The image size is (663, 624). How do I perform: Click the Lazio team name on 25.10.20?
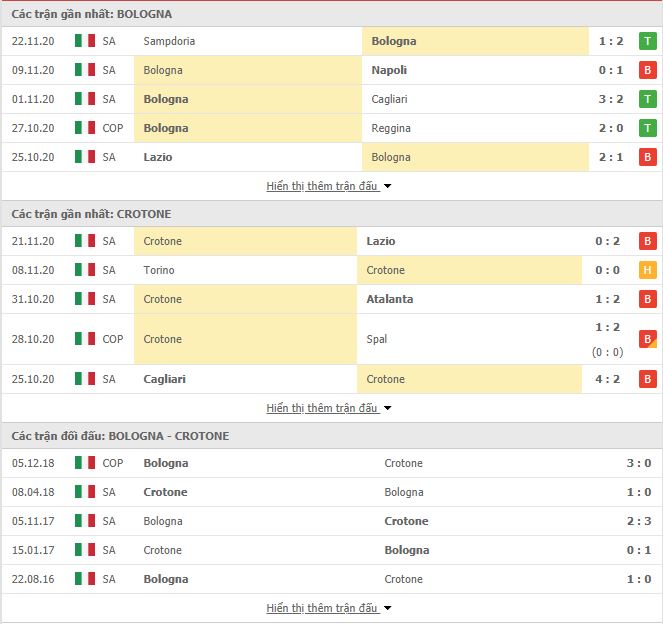[x=158, y=157]
